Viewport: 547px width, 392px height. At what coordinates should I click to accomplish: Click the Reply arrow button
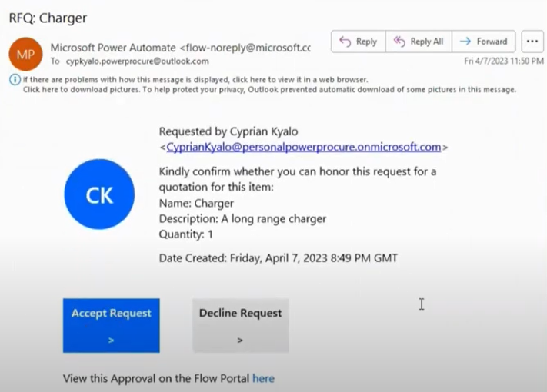coord(358,42)
